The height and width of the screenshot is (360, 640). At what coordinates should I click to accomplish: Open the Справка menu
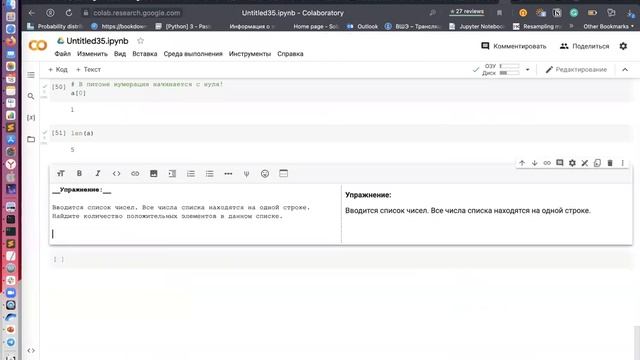(x=290, y=54)
